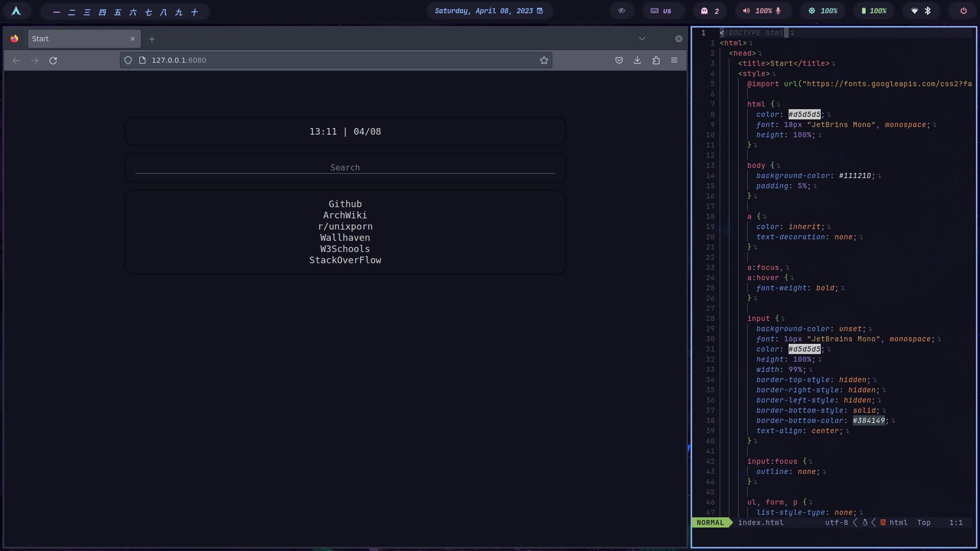
Task: Toggle the crossed-eye visibility icon in bar
Action: tap(622, 11)
